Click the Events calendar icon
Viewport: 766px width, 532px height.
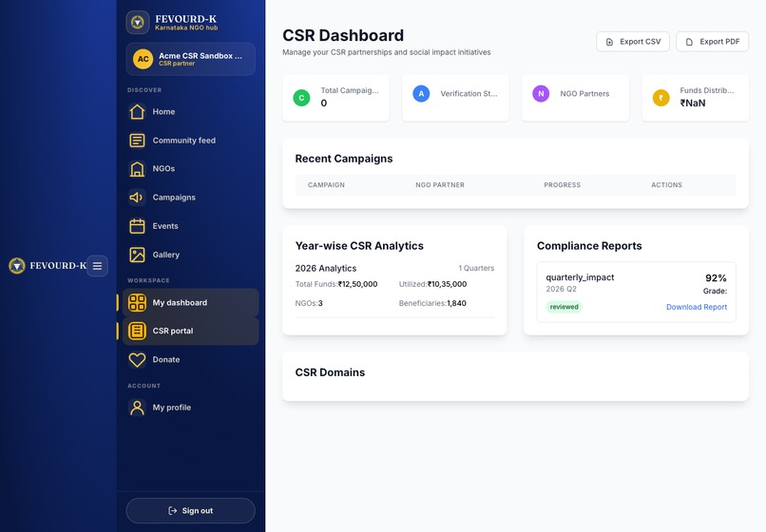[137, 226]
